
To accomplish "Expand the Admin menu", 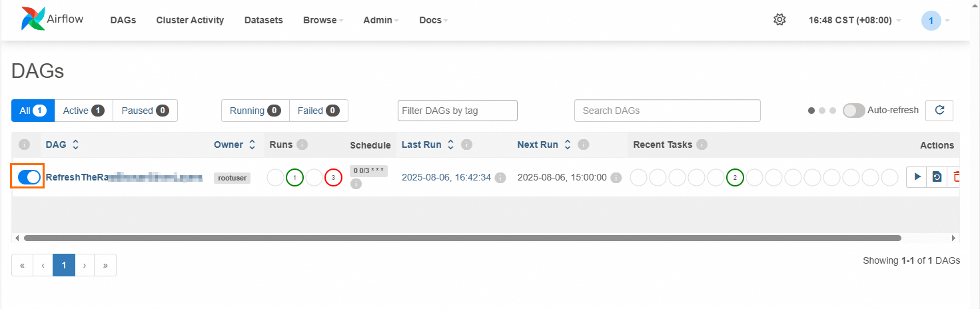I will pyautogui.click(x=381, y=20).
